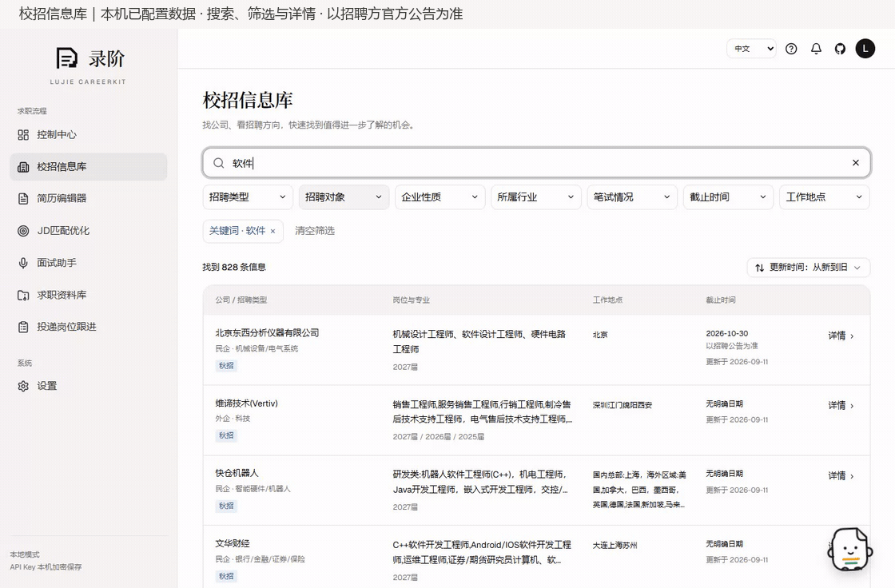Screen dimensions: 895x588
Task: Expand the 工作地点 filter dropdown
Action: (824, 197)
